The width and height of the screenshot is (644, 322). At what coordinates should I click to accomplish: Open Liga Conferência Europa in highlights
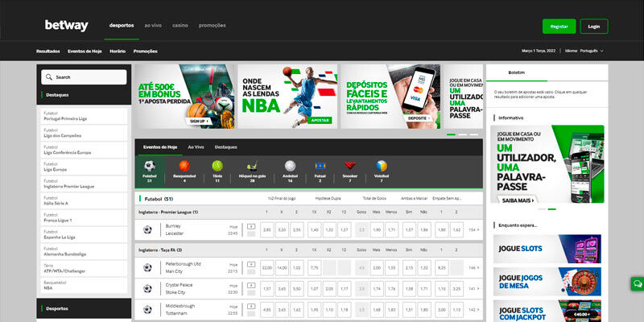click(x=85, y=150)
